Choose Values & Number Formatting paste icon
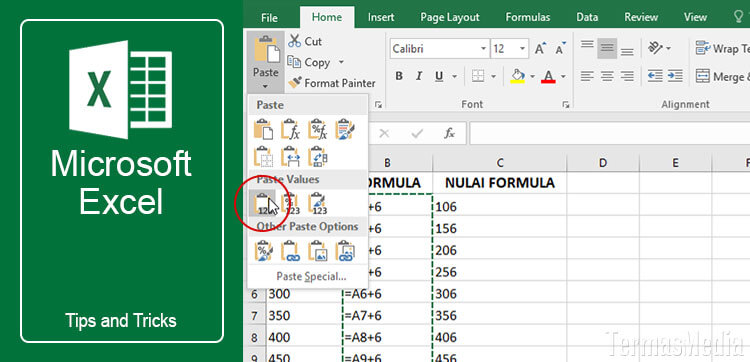 [290, 203]
